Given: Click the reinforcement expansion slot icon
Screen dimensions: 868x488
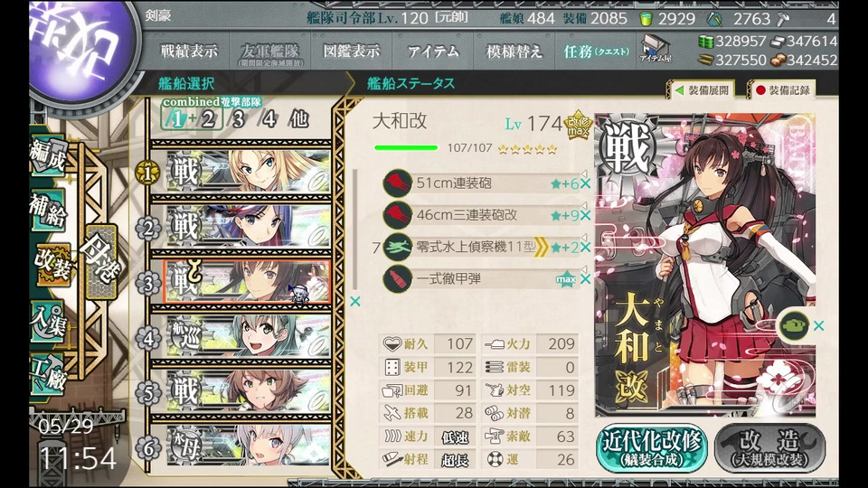Looking at the screenshot, I should click(x=795, y=325).
